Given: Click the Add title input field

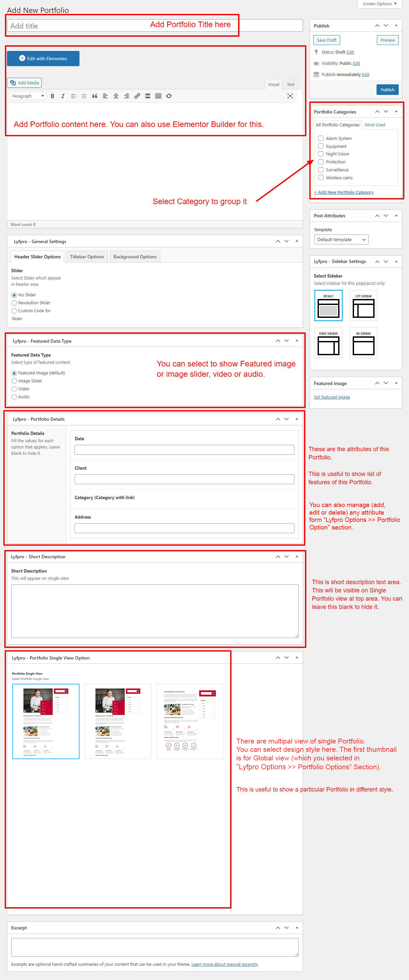Looking at the screenshot, I should coord(76,26).
